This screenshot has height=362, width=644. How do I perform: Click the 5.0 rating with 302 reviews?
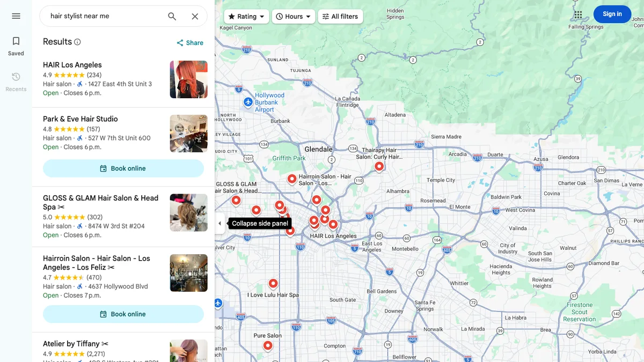coord(72,217)
